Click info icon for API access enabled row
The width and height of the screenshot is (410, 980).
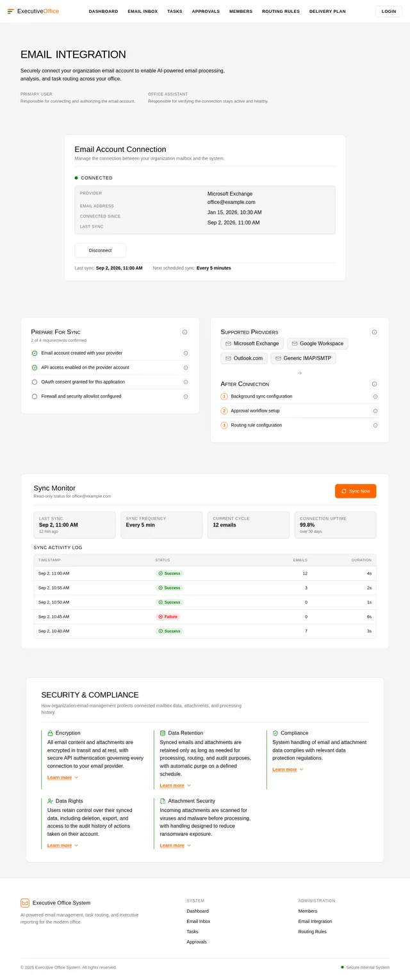(186, 367)
